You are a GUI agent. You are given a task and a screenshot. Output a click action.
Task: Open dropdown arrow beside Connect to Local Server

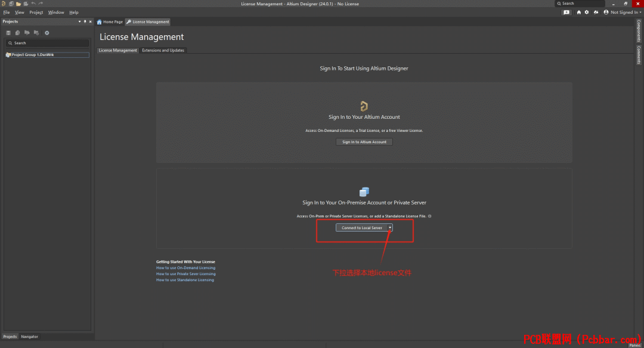(390, 227)
